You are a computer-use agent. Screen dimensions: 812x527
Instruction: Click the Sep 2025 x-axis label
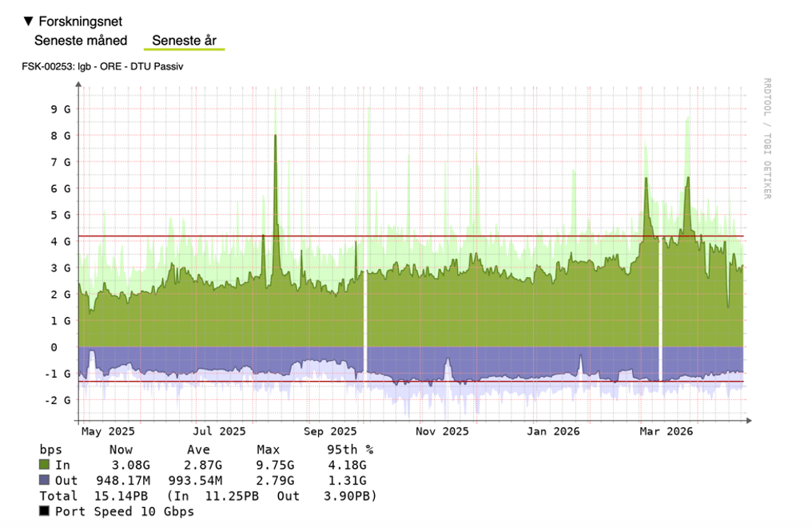coord(331,431)
